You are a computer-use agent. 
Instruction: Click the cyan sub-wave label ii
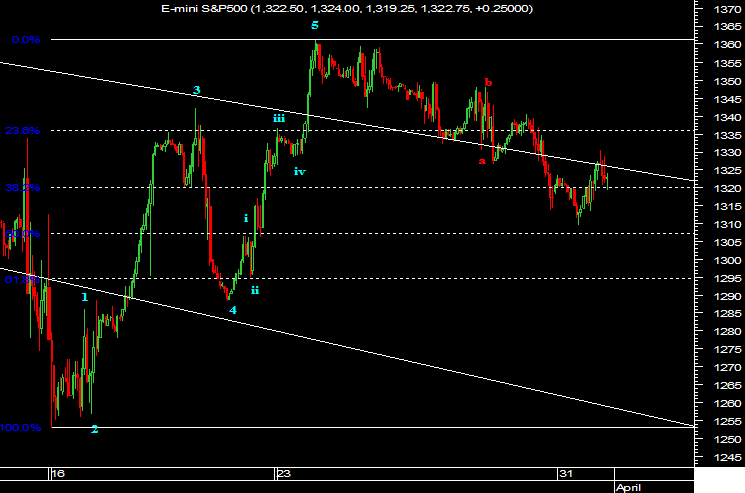255,290
